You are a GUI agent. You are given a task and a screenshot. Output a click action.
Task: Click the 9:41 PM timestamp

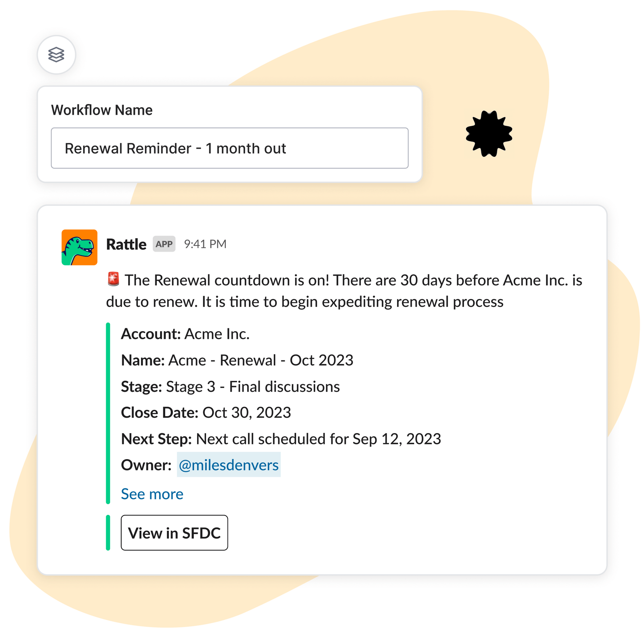pos(205,244)
